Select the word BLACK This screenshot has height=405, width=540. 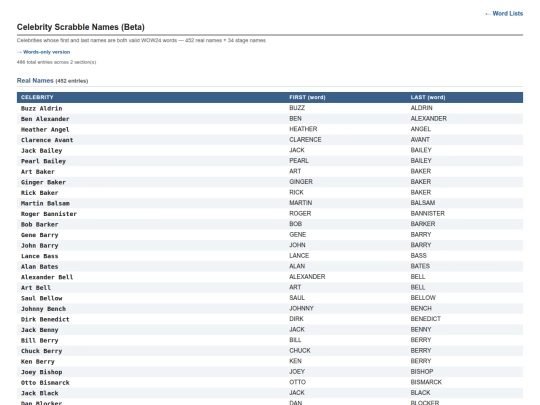click(420, 393)
